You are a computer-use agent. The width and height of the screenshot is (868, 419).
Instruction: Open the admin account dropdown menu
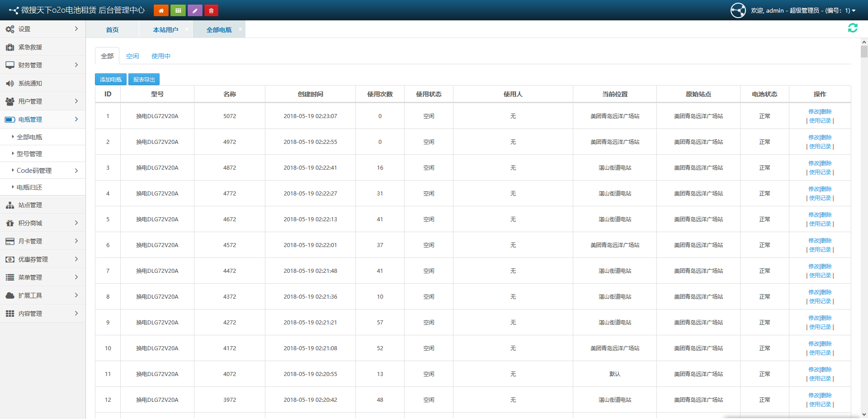803,10
